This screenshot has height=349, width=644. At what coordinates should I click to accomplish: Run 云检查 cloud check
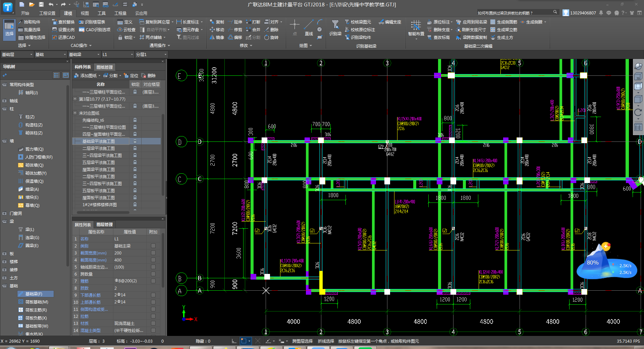(x=126, y=30)
